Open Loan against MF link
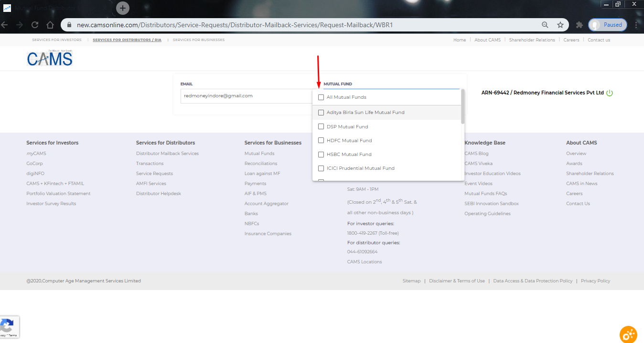 click(262, 174)
